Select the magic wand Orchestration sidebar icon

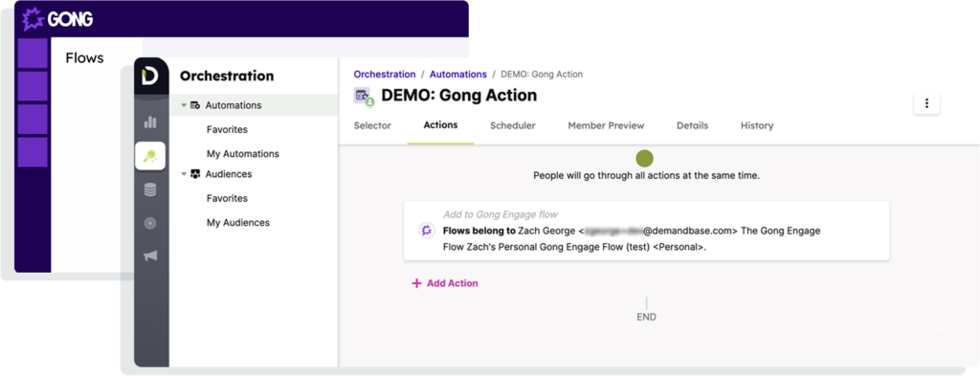(x=150, y=156)
